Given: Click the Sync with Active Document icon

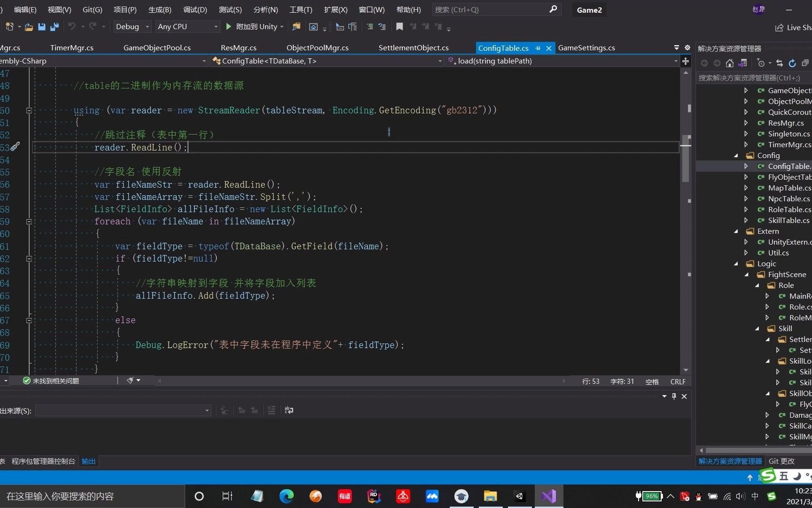Looking at the screenshot, I should click(779, 63).
